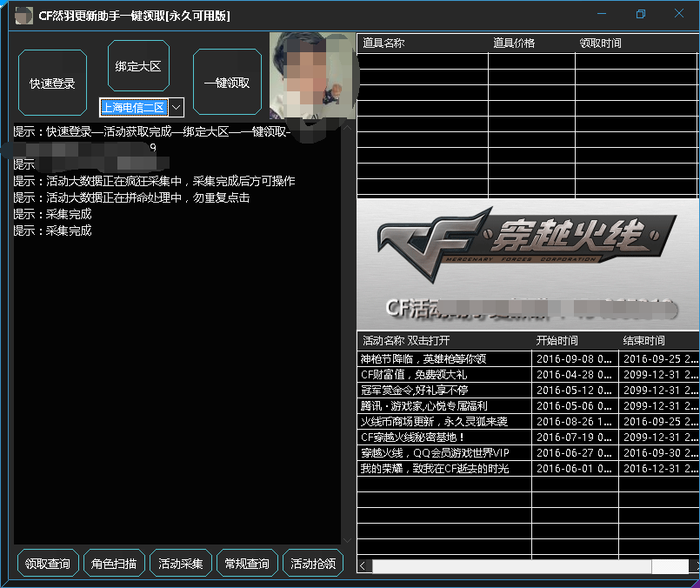Click start time 2016-09-08 in 神枪节降临 row

pos(574,358)
